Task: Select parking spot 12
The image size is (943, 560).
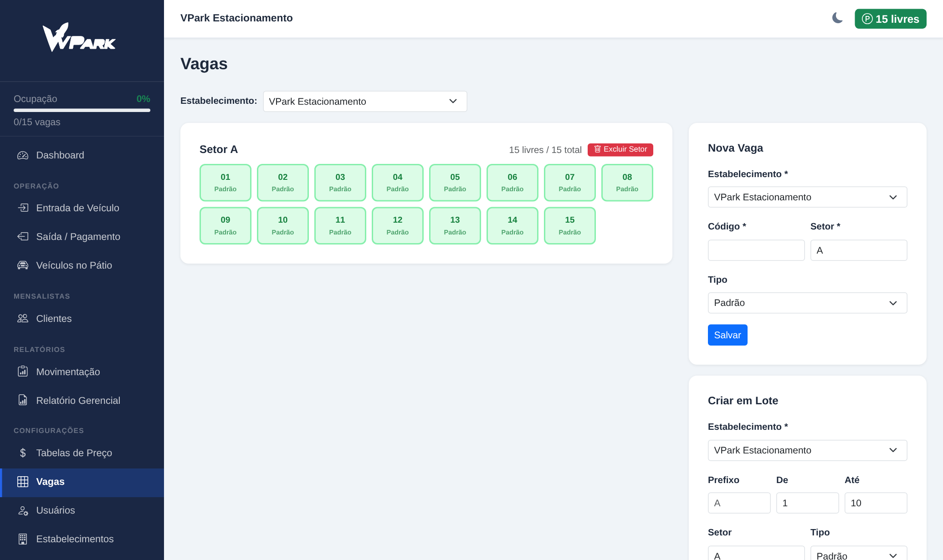Action: coord(398,226)
